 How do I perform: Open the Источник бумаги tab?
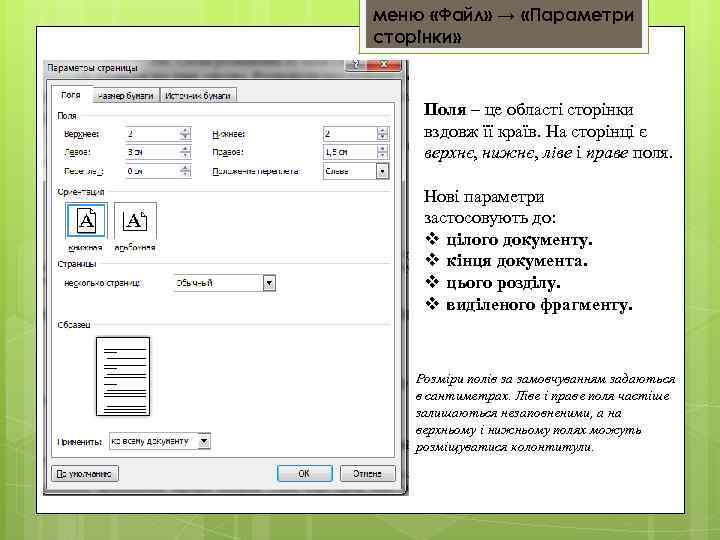pos(198,96)
